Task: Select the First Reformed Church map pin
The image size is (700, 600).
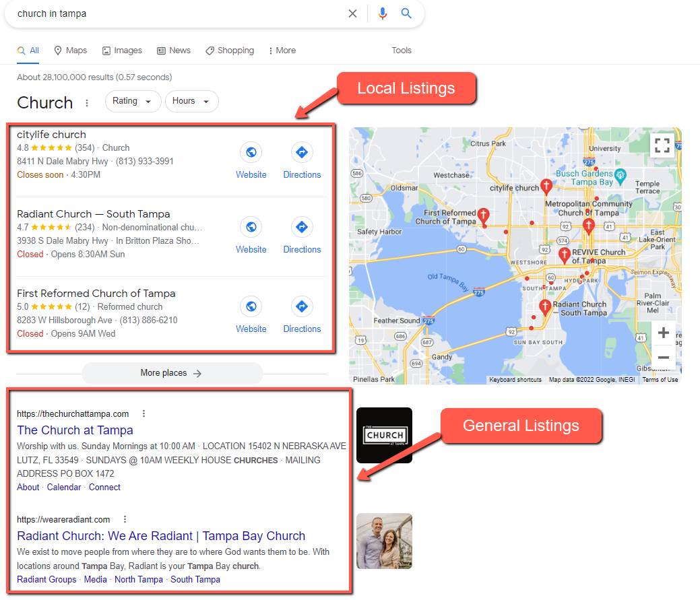Action: point(483,215)
